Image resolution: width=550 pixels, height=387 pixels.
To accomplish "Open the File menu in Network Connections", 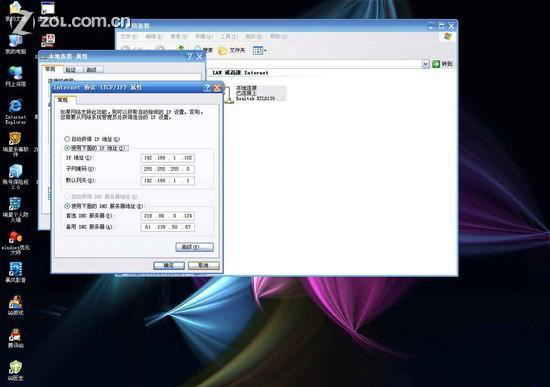I will [x=129, y=36].
